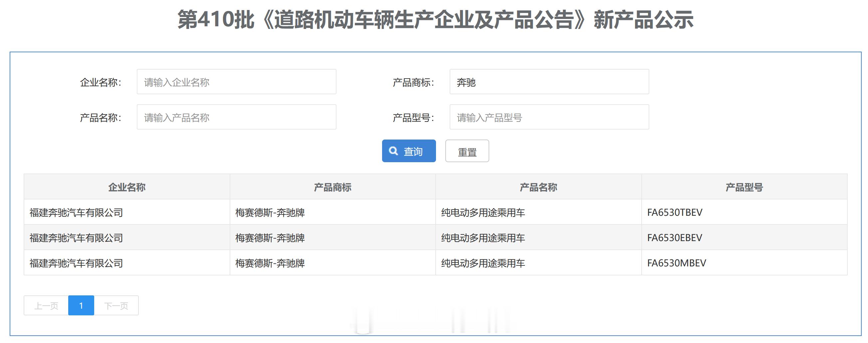This screenshot has height=343, width=868.
Task: Select page 1 in pagination
Action: (x=81, y=306)
